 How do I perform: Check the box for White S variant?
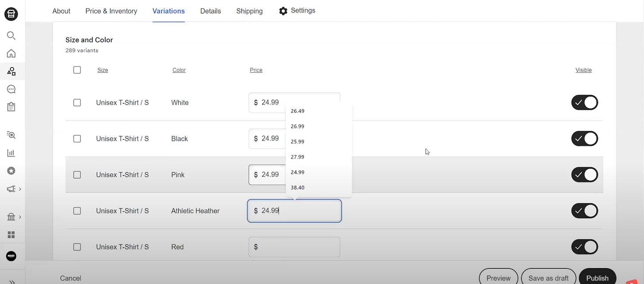pos(77,103)
